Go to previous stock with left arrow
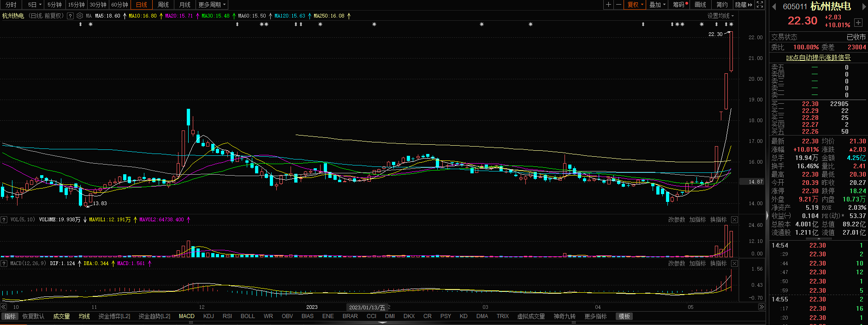868x325 pixels. 773,6
